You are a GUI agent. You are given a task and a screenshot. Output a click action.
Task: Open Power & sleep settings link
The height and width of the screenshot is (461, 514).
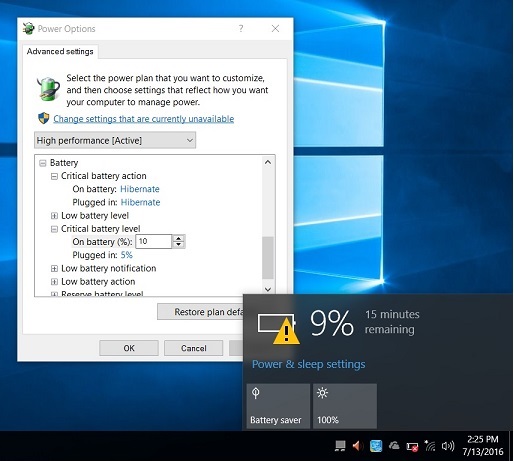[x=309, y=364]
